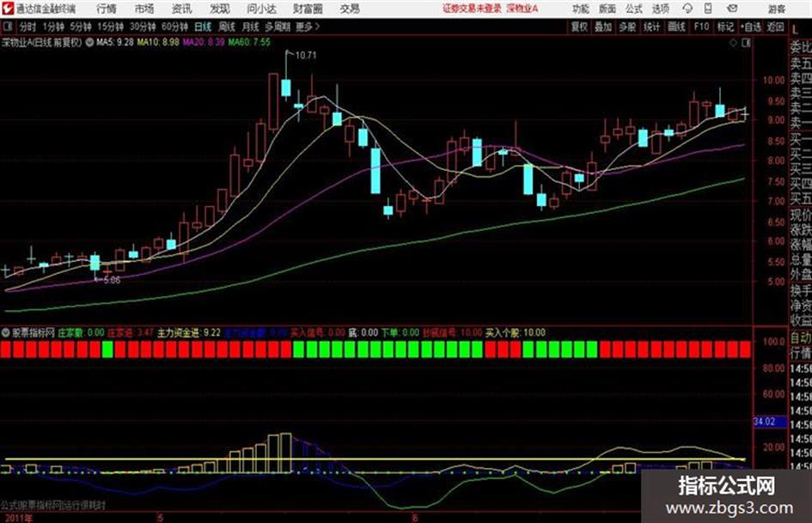The width and height of the screenshot is (812, 523).
Task: Open the 财富圈 menu
Action: tap(308, 9)
